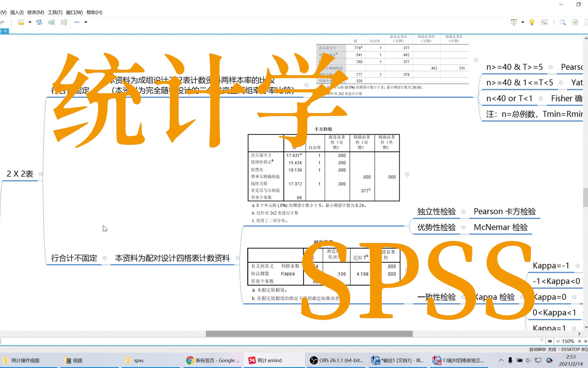
Task: Open the 工具(T) menu
Action: click(x=55, y=12)
